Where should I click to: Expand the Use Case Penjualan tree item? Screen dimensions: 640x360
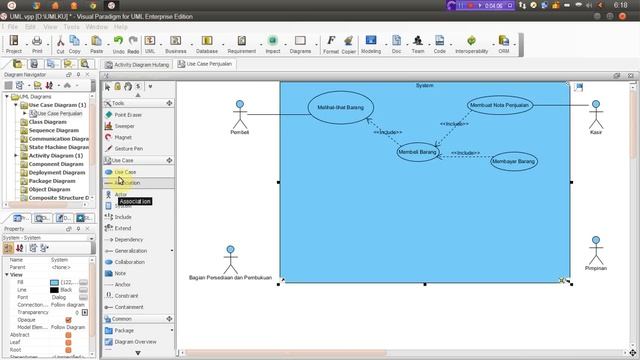[24, 113]
